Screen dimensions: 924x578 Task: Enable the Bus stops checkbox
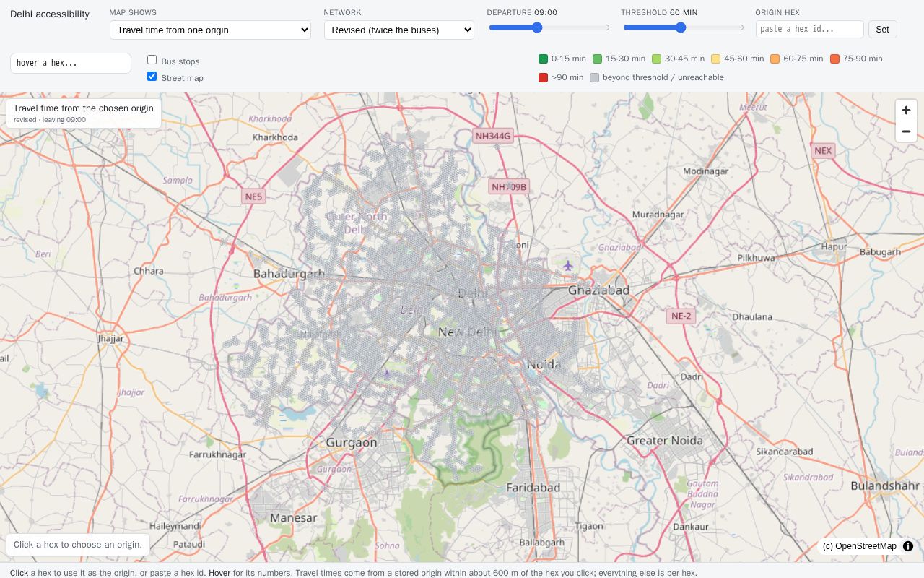click(x=152, y=60)
